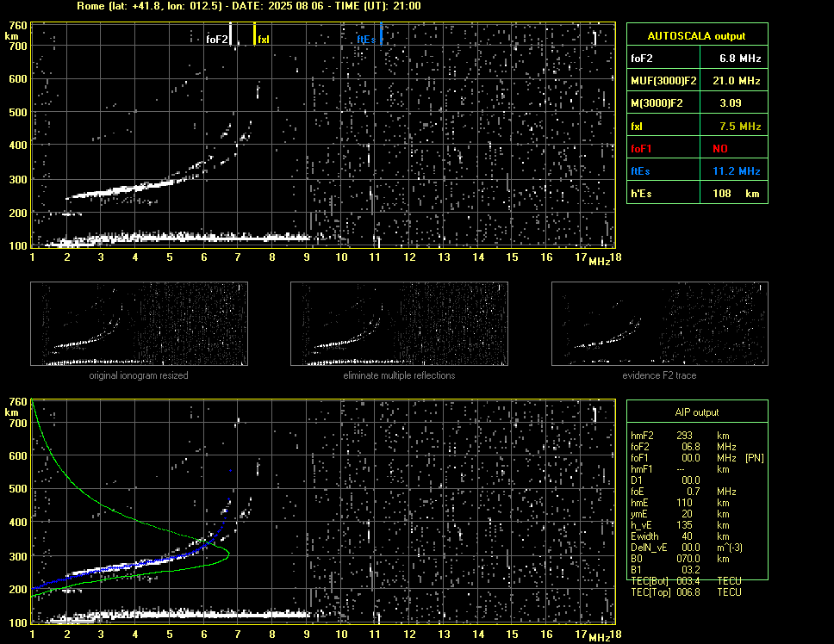Click the 'eliminate multiple reflections' thumbnail
This screenshot has height=644, width=834.
point(399,324)
